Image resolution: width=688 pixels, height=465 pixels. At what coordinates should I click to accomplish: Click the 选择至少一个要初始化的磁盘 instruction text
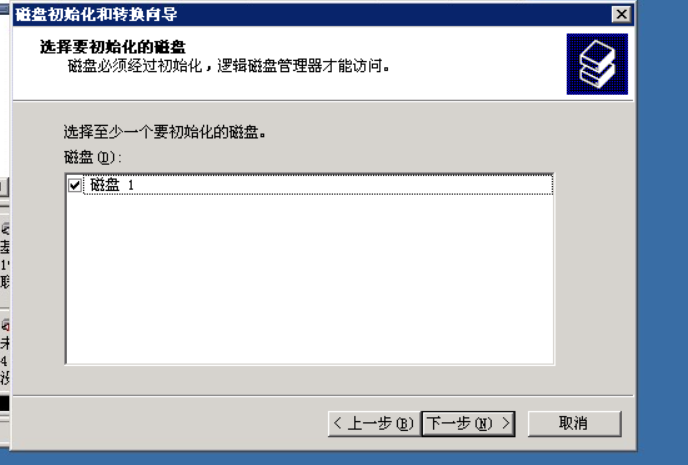[165, 132]
